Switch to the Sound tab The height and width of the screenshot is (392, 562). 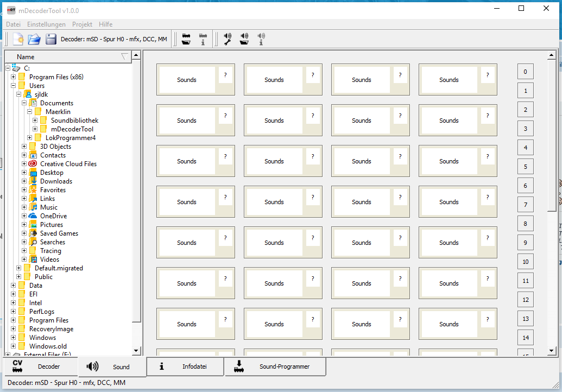click(x=112, y=367)
